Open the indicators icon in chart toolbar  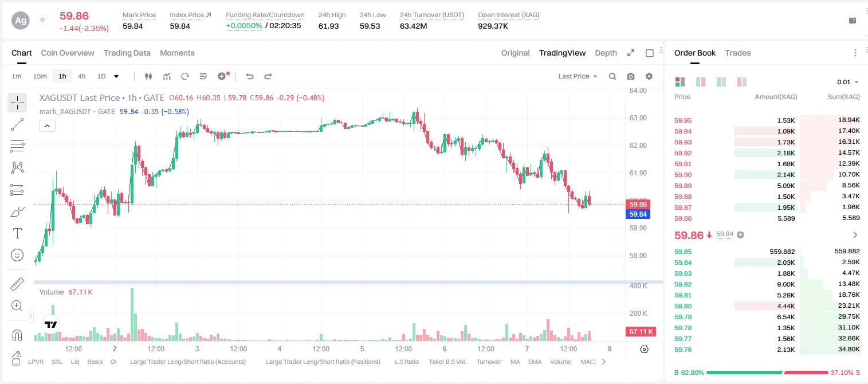tap(167, 76)
